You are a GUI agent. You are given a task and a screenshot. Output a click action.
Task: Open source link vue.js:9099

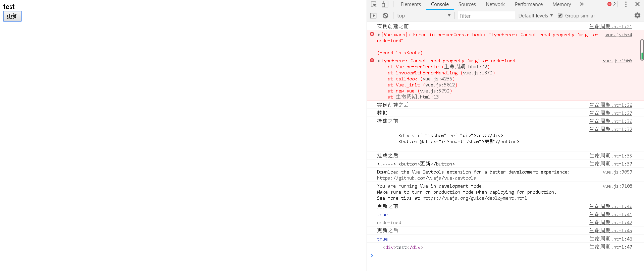[617, 172]
